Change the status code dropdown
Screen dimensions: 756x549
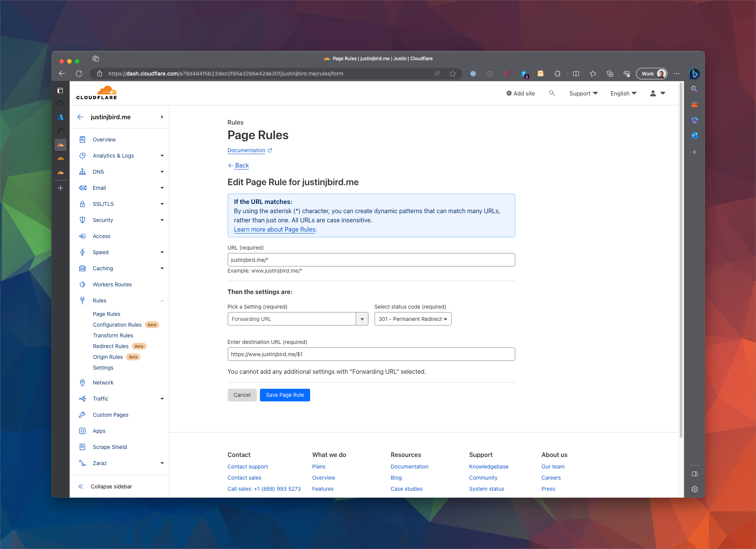[x=413, y=319]
